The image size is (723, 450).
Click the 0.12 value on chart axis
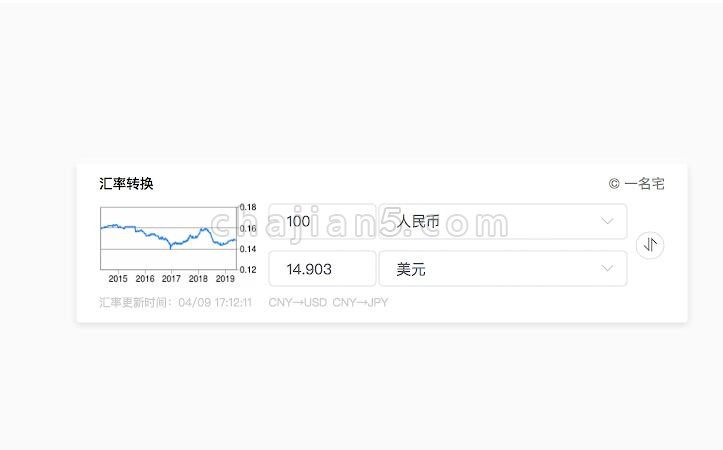(248, 270)
